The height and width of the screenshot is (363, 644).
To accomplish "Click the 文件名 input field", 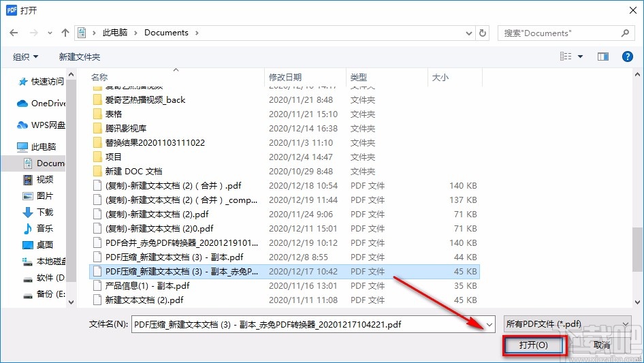I will tap(308, 324).
